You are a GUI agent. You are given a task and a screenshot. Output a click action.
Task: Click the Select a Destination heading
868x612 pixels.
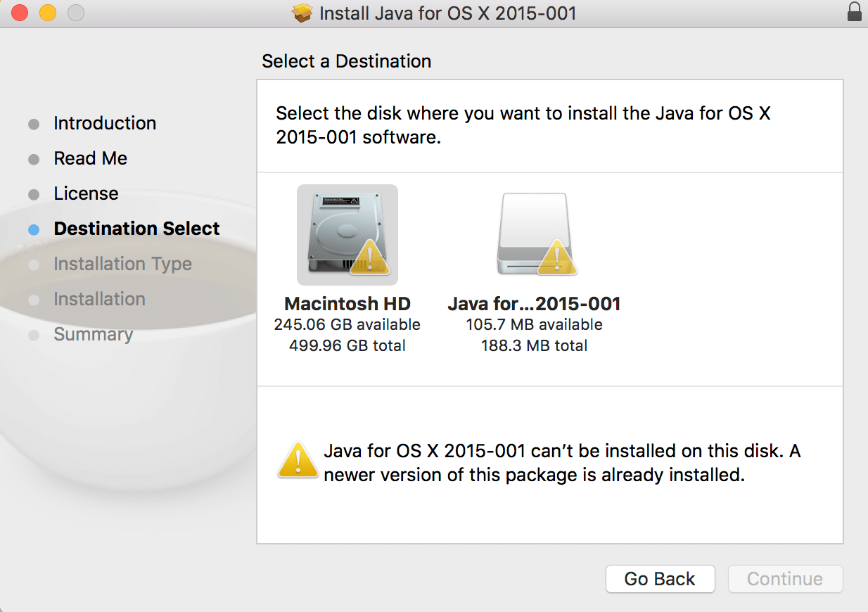[x=346, y=61]
